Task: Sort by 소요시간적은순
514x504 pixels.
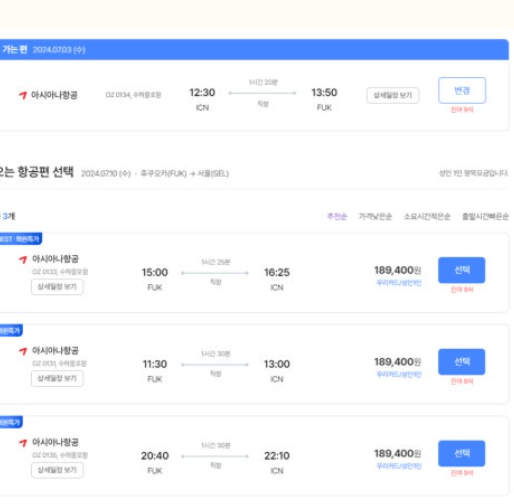Action: click(x=427, y=216)
